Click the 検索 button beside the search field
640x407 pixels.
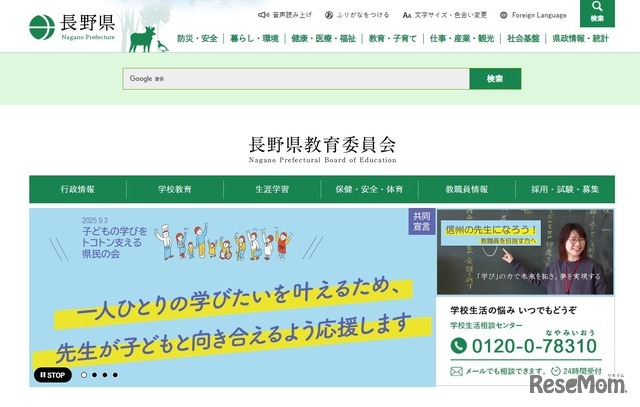(495, 78)
